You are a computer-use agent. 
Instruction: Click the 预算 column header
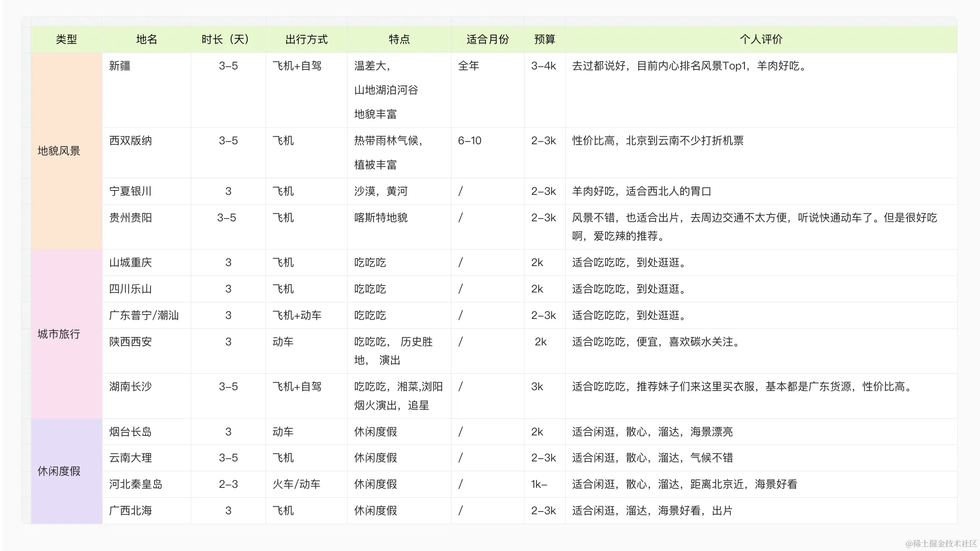click(x=544, y=39)
